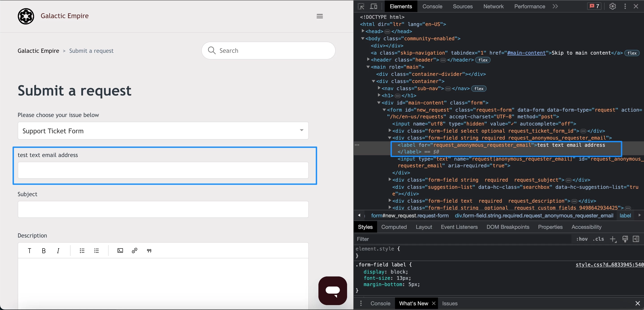Click the bold formatting icon
The image size is (644, 310).
pyautogui.click(x=44, y=251)
